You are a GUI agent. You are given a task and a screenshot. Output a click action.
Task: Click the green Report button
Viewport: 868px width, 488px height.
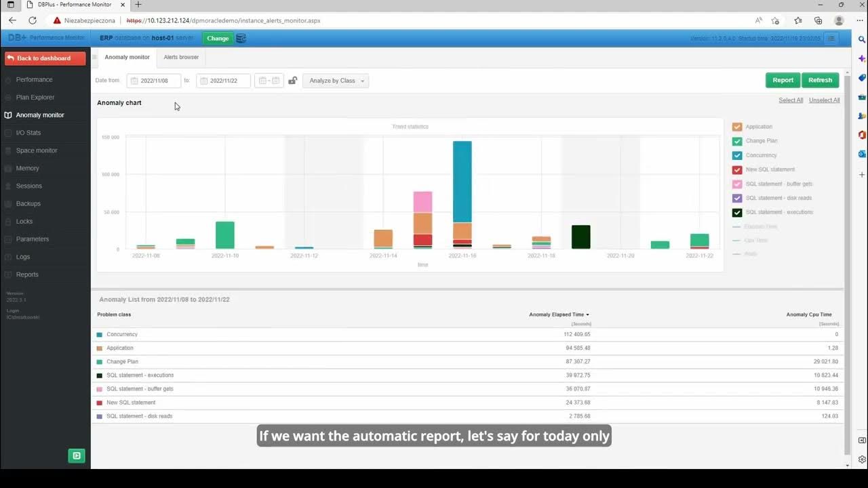(783, 80)
